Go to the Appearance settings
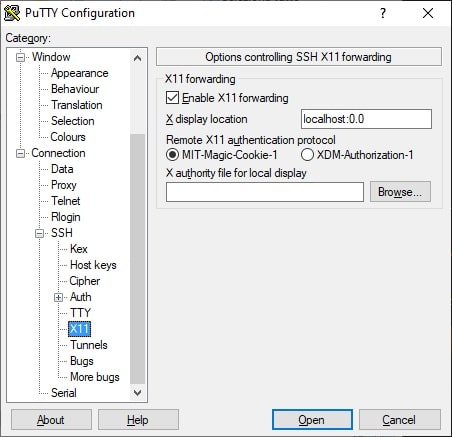The height and width of the screenshot is (437, 452). click(79, 73)
